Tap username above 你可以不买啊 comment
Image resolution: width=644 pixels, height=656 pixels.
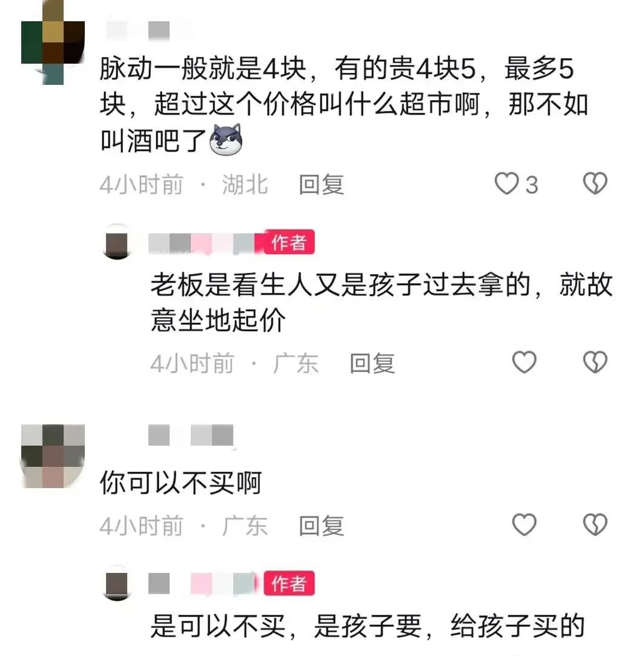click(191, 435)
